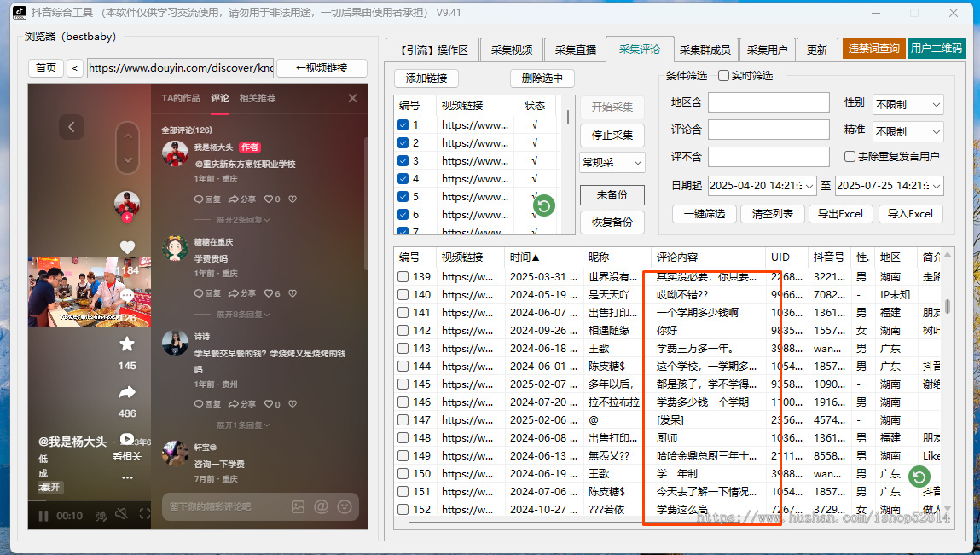
Task: Open the 性别 gender dropdown
Action: [x=908, y=104]
